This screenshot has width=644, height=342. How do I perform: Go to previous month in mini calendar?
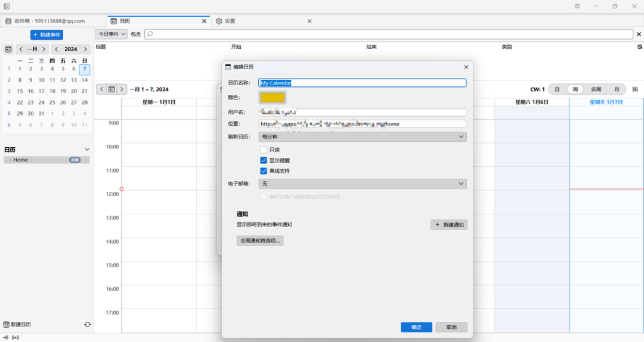pos(20,49)
